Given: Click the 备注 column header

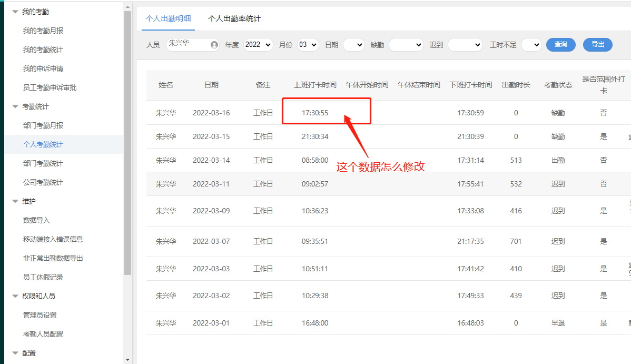Looking at the screenshot, I should [x=263, y=85].
